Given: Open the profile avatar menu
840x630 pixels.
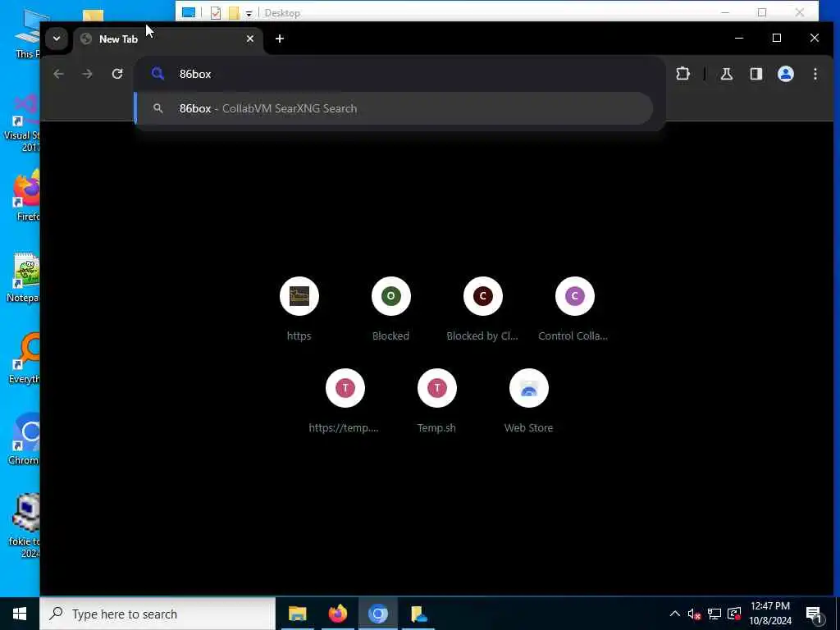Looking at the screenshot, I should coord(785,74).
